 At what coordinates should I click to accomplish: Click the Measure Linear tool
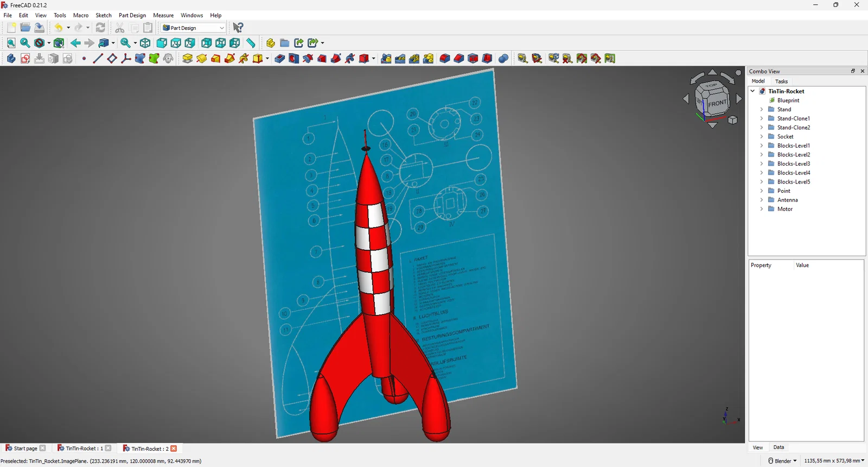522,59
